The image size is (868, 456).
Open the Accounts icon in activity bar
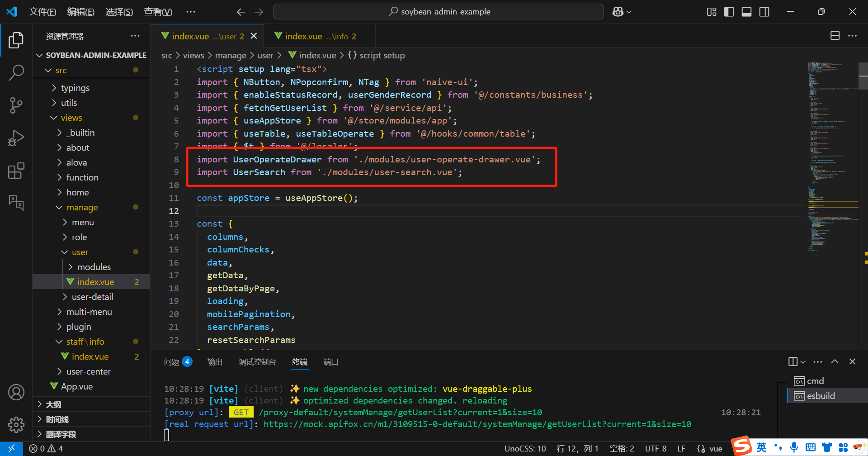point(16,392)
